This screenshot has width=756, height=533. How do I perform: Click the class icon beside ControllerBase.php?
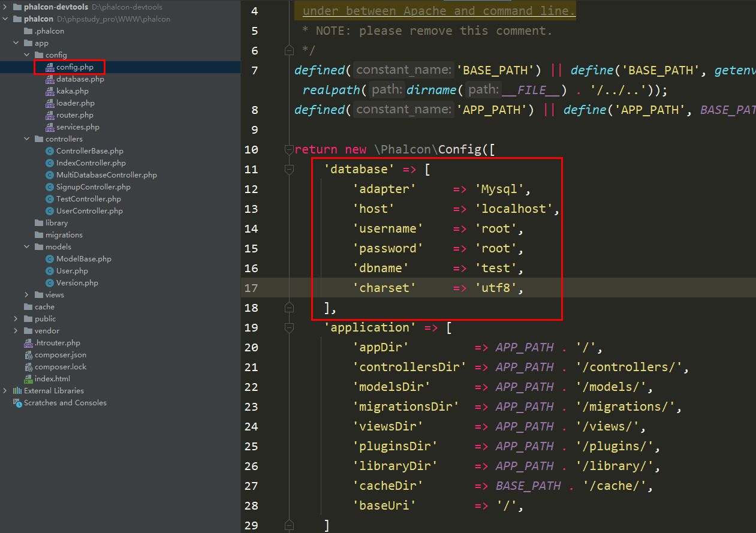(x=50, y=151)
